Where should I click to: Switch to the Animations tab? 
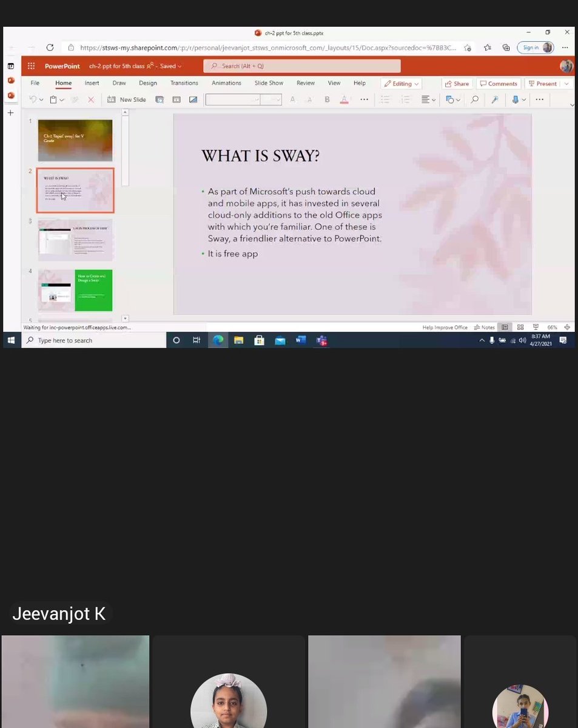pyautogui.click(x=226, y=83)
